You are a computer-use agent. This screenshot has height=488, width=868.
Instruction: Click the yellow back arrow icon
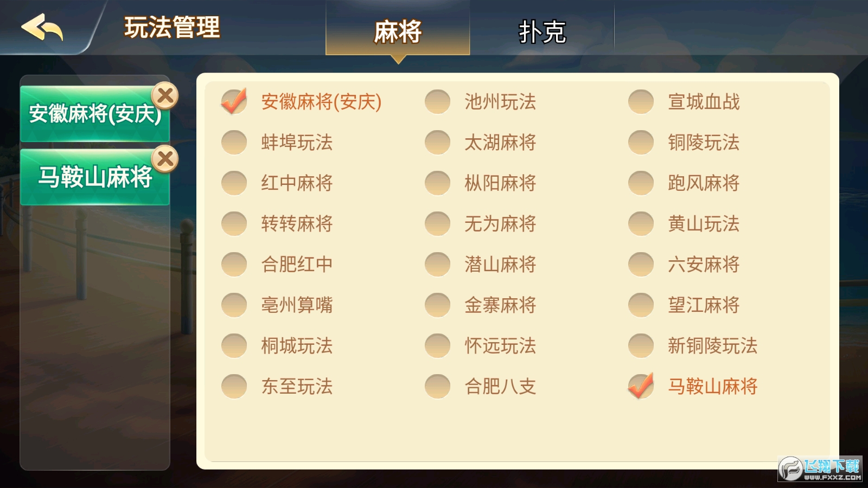(42, 28)
